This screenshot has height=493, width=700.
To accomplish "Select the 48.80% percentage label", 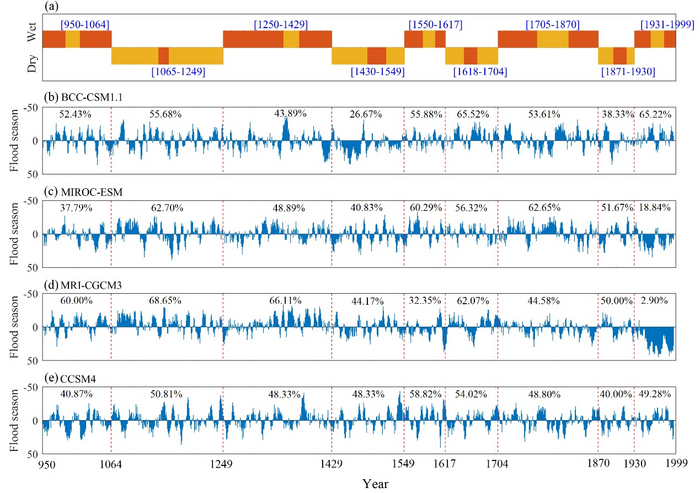I will [x=544, y=395].
